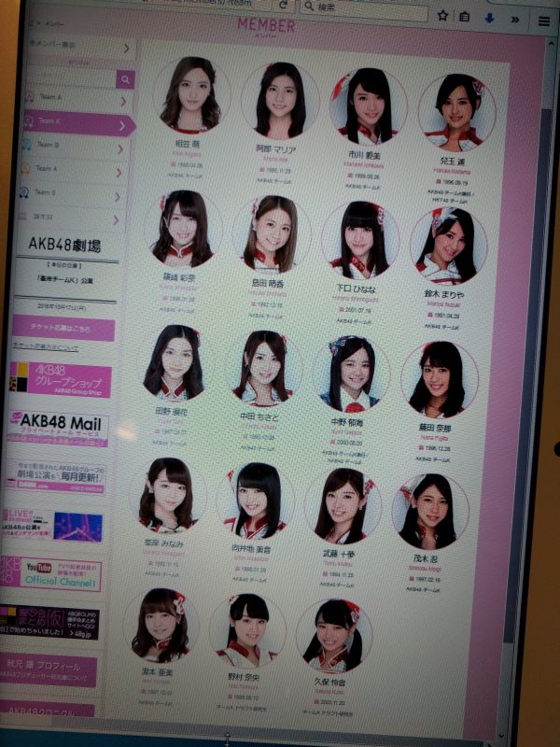
Task: Click the browser search field labeled 検索
Action: click(x=364, y=9)
